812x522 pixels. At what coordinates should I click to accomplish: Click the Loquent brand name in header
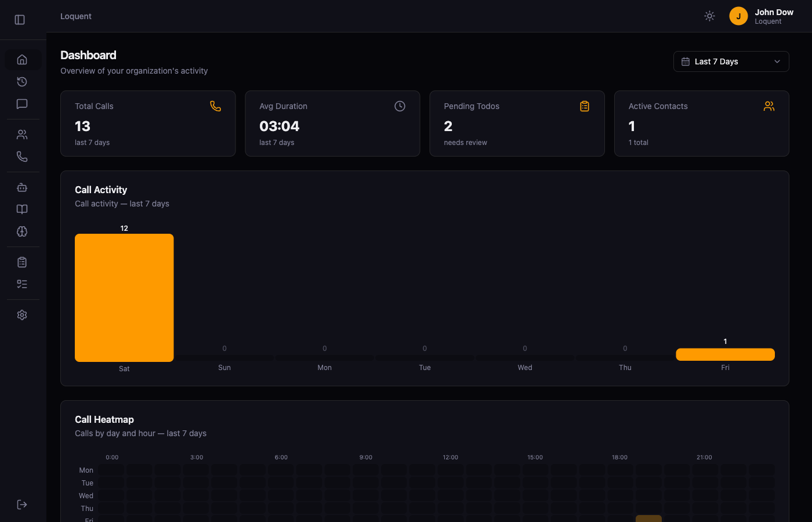click(75, 16)
